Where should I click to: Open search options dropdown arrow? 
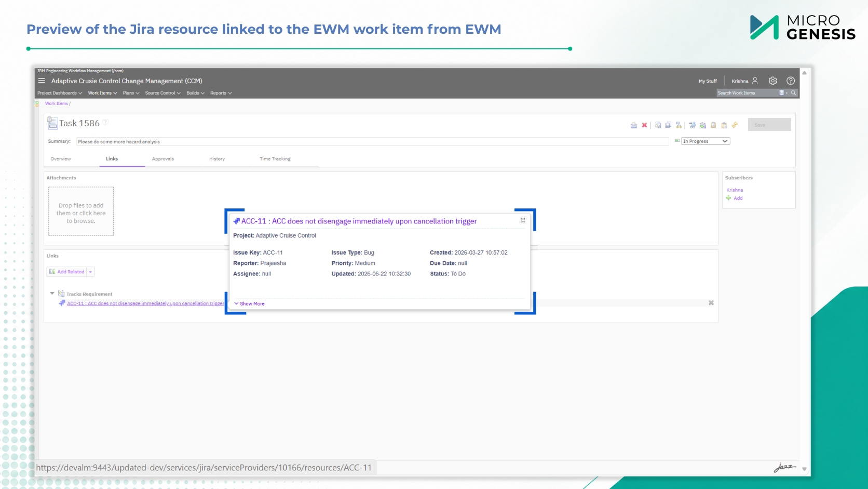pyautogui.click(x=787, y=93)
